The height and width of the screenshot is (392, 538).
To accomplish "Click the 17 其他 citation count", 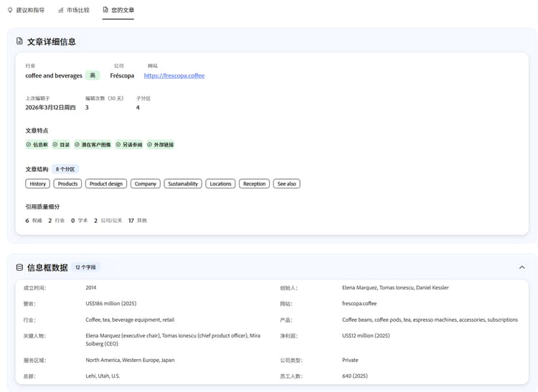I will (138, 220).
